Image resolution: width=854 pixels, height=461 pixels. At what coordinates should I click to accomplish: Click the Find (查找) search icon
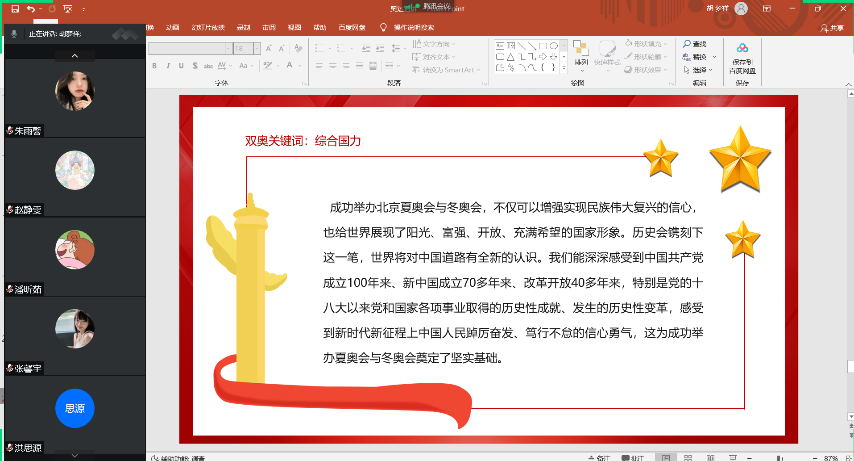coord(686,44)
